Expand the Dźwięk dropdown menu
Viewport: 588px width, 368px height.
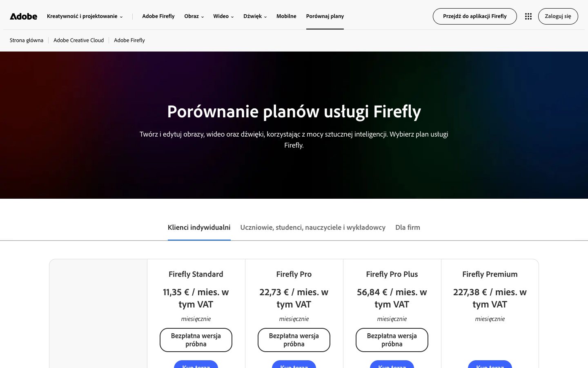pyautogui.click(x=255, y=16)
